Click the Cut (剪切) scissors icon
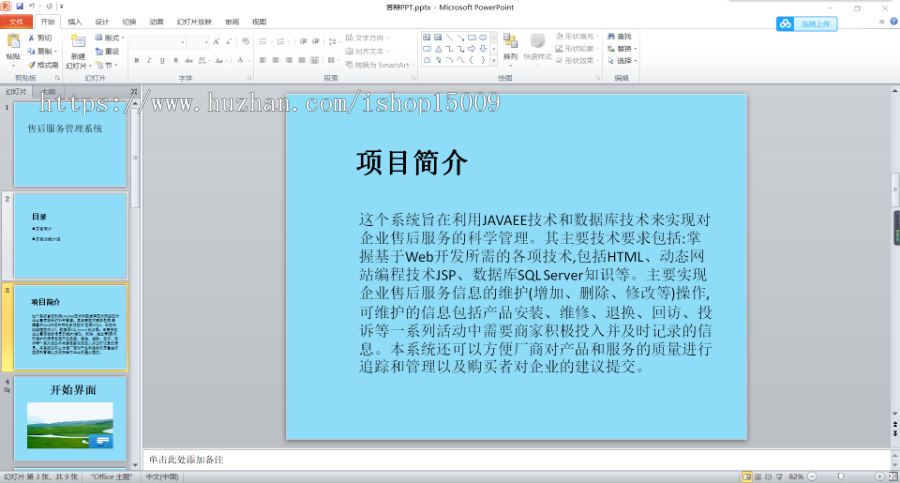900x483 pixels. pos(32,38)
